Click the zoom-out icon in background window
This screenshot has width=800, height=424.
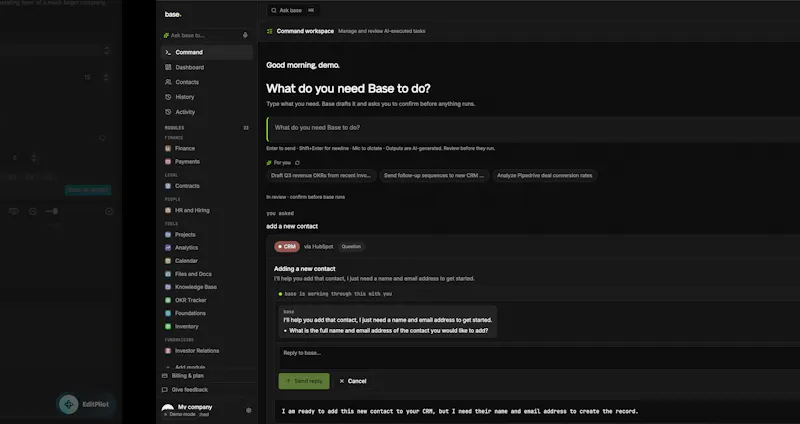click(x=33, y=211)
